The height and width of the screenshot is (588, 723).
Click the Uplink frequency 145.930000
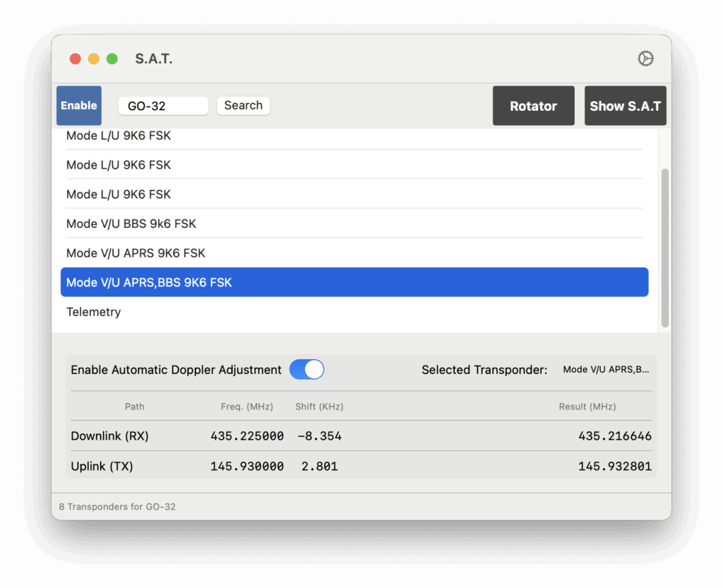click(x=247, y=467)
